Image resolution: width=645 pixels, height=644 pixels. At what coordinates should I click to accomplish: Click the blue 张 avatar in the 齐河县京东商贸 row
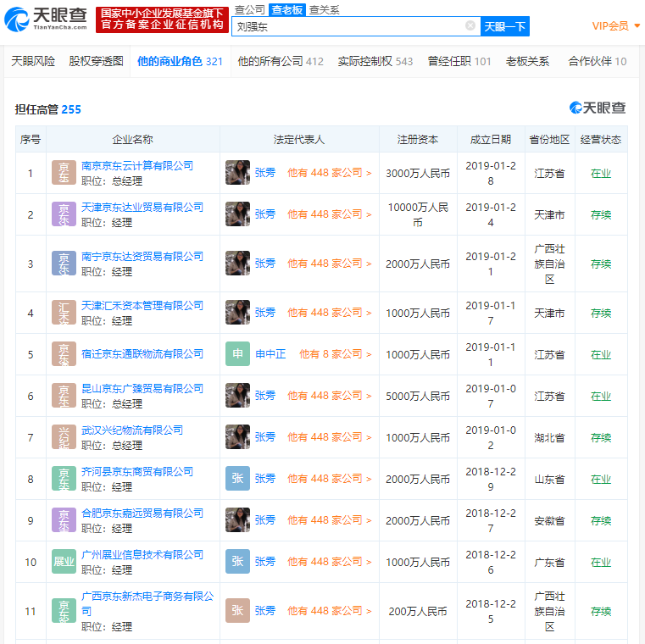point(237,479)
